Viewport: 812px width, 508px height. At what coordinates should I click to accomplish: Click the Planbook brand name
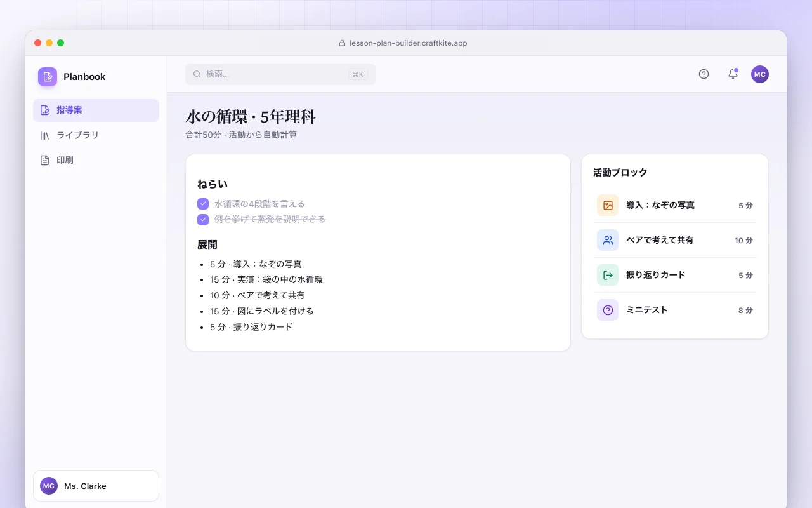(84, 77)
